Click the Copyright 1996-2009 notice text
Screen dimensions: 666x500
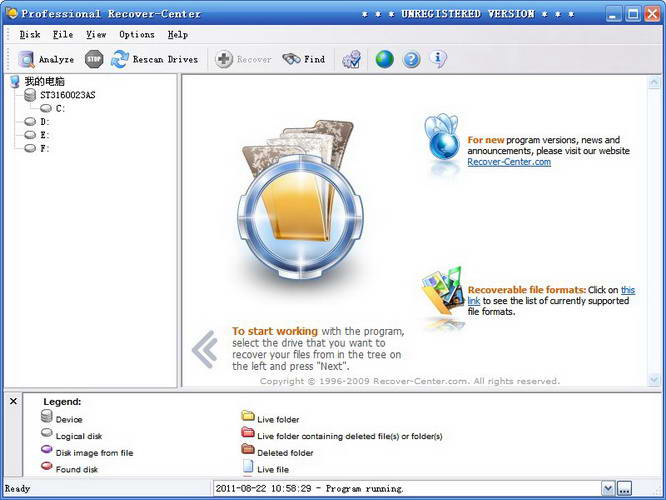pyautogui.click(x=410, y=381)
